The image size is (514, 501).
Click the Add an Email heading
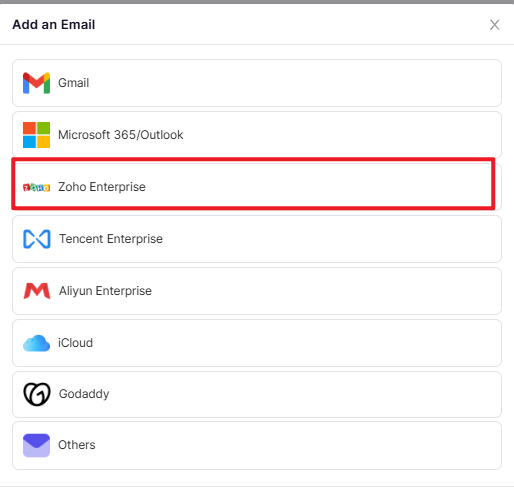click(x=54, y=25)
